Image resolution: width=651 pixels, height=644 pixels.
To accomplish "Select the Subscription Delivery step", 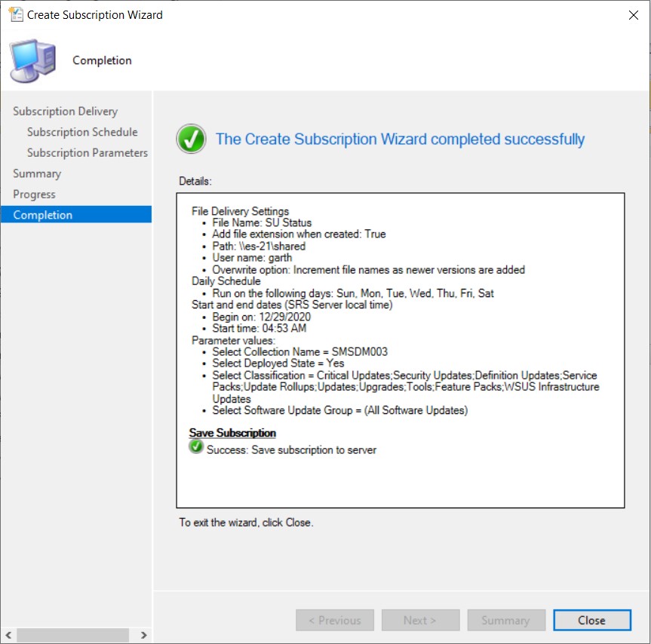I will (x=66, y=111).
